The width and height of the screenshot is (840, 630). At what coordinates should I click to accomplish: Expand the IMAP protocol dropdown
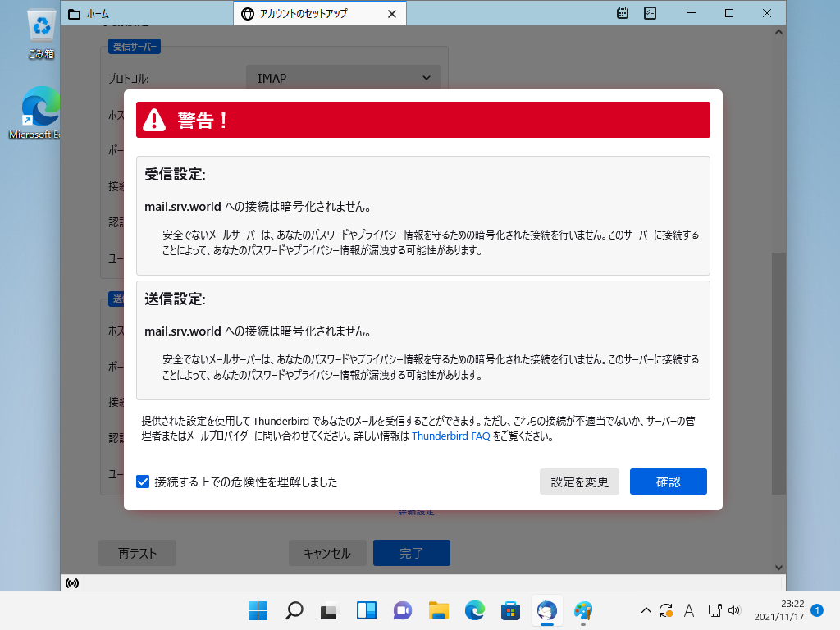tap(343, 78)
